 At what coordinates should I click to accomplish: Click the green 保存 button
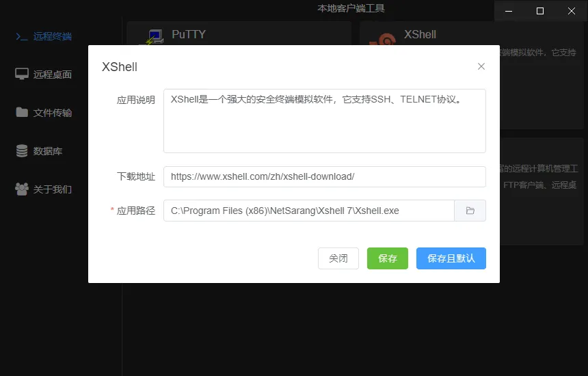coord(388,258)
